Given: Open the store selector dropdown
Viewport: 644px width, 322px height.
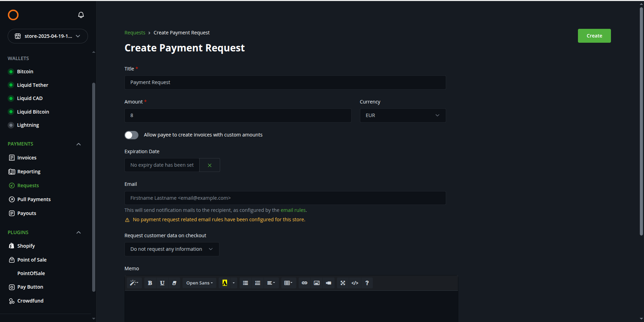Looking at the screenshot, I should click(48, 36).
